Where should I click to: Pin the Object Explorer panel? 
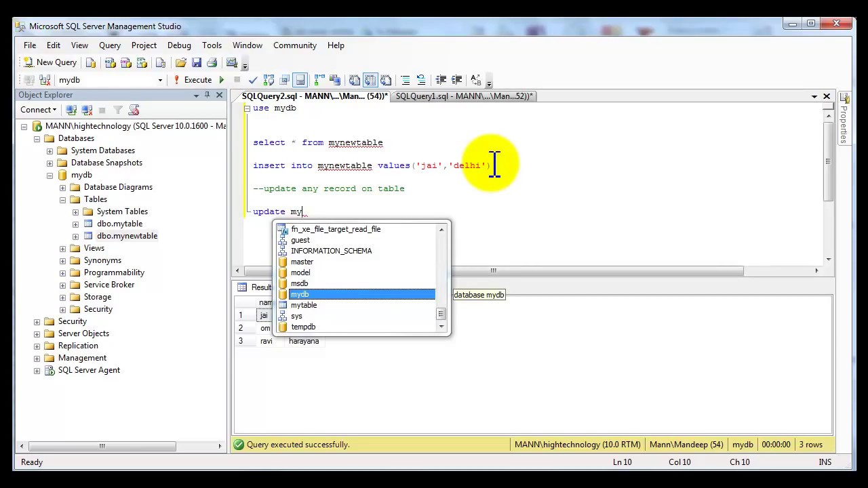(207, 96)
